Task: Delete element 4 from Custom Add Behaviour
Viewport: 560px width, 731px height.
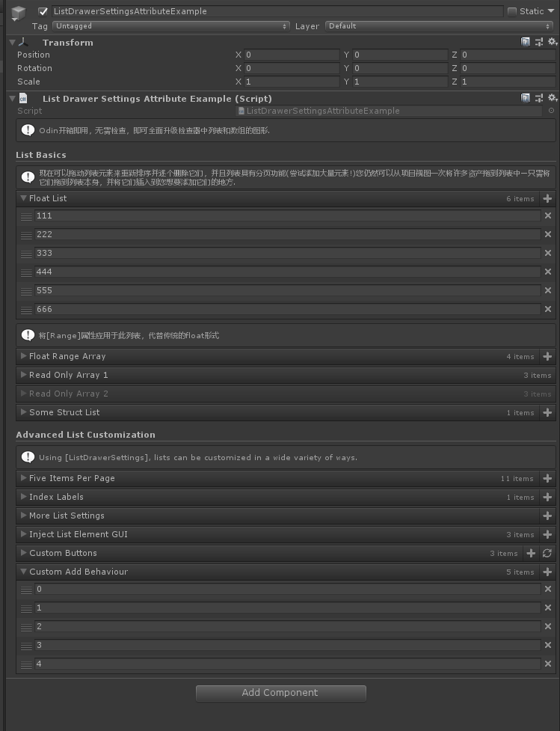Action: point(547,664)
